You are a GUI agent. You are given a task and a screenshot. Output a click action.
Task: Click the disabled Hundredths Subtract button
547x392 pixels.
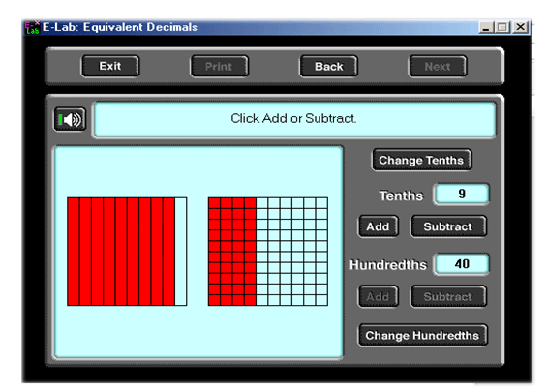pos(448,296)
